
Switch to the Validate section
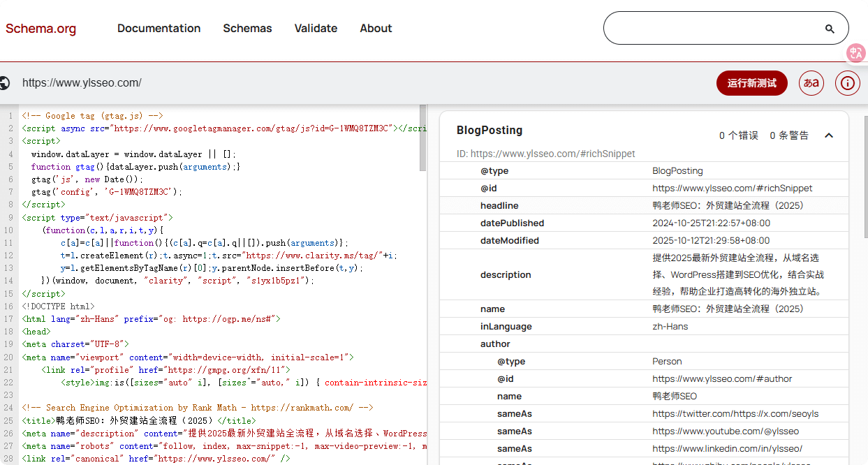[x=316, y=29]
